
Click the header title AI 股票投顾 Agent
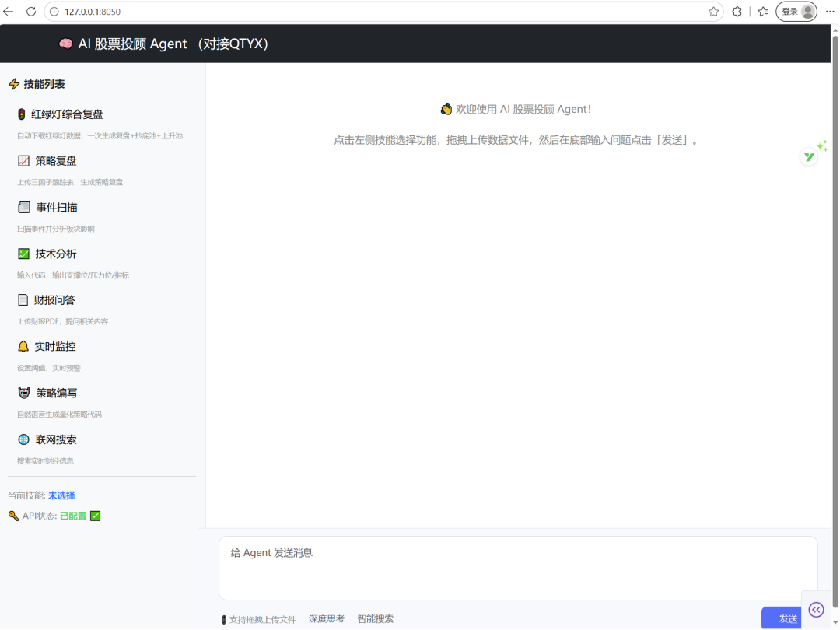pyautogui.click(x=133, y=44)
